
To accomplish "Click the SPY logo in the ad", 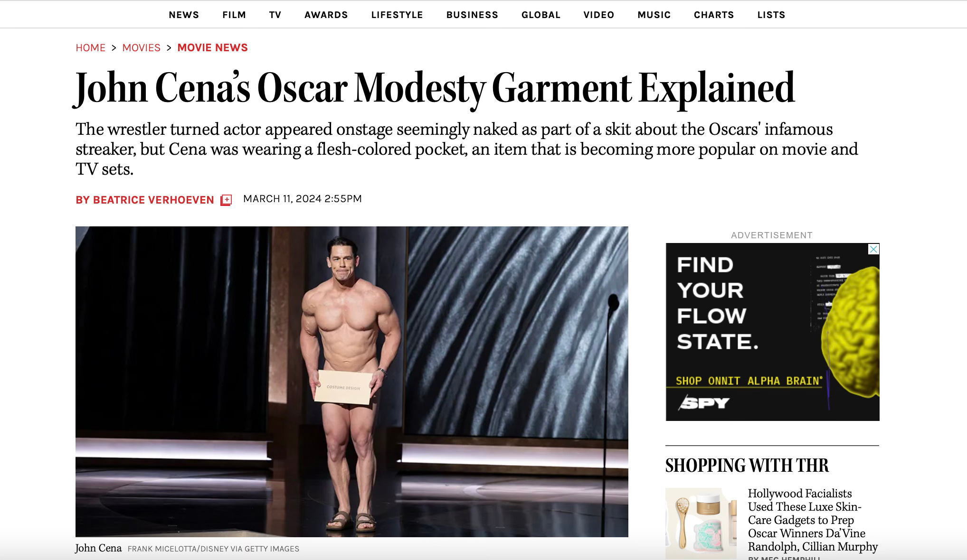I will (704, 403).
